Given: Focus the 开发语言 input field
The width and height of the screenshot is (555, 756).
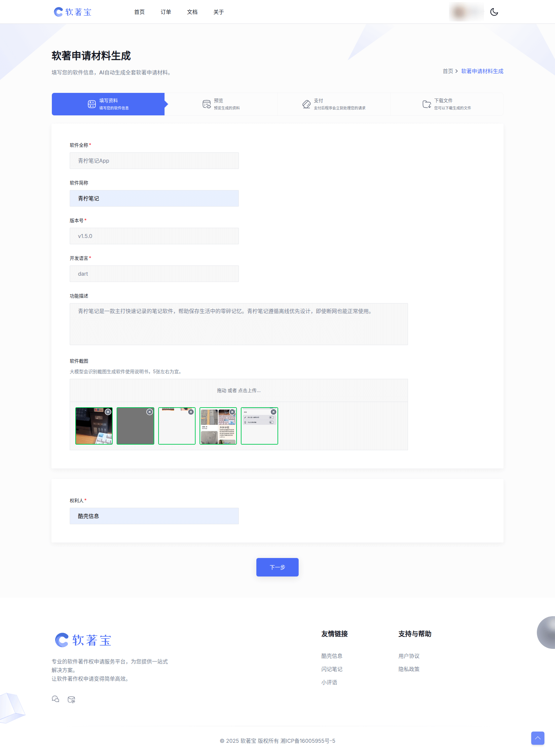Looking at the screenshot, I should [x=154, y=274].
